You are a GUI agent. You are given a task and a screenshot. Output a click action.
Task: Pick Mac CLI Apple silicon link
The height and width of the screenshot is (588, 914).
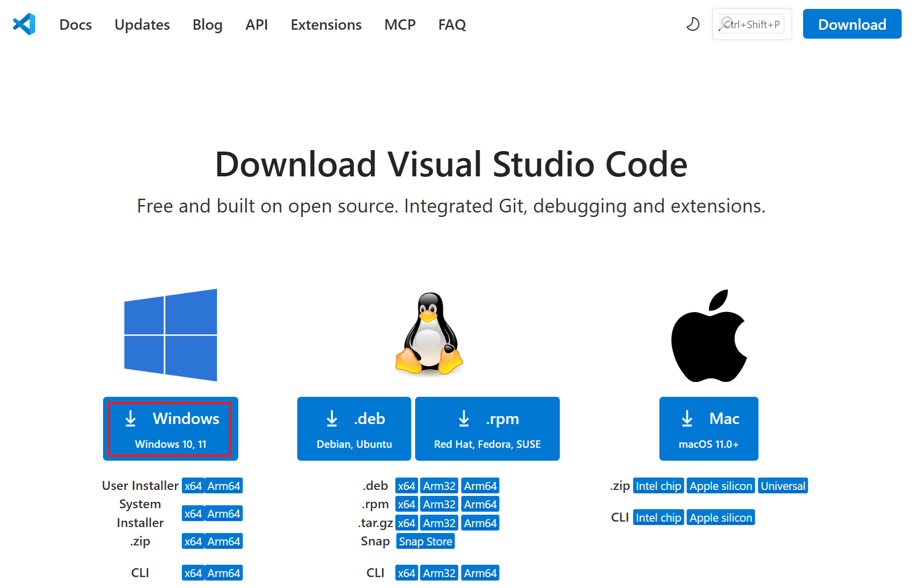click(x=721, y=518)
